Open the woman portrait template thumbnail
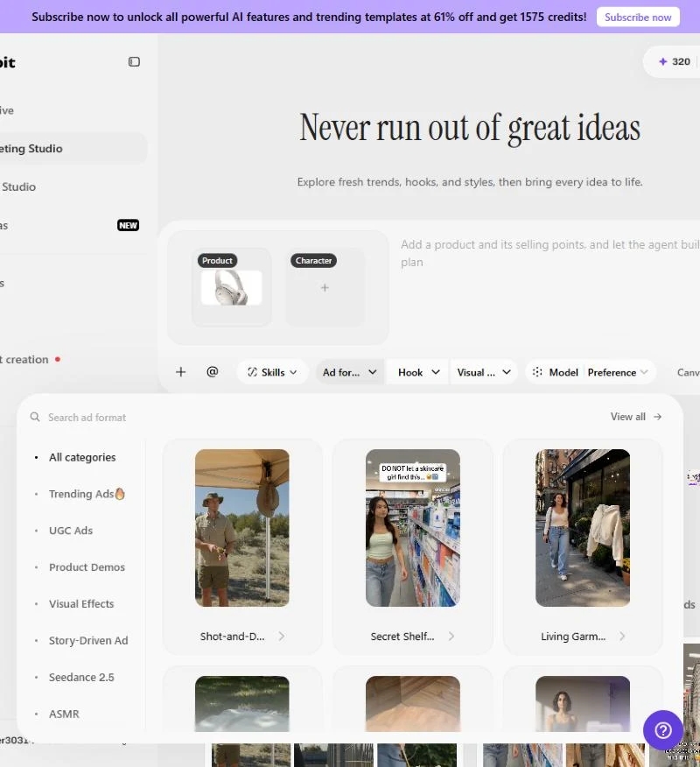700x767 pixels. [x=583, y=704]
